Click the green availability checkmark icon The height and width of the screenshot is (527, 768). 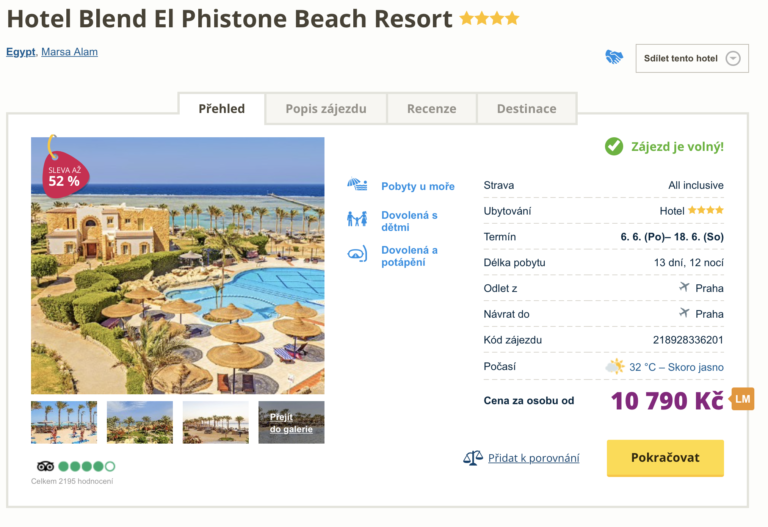(x=614, y=146)
